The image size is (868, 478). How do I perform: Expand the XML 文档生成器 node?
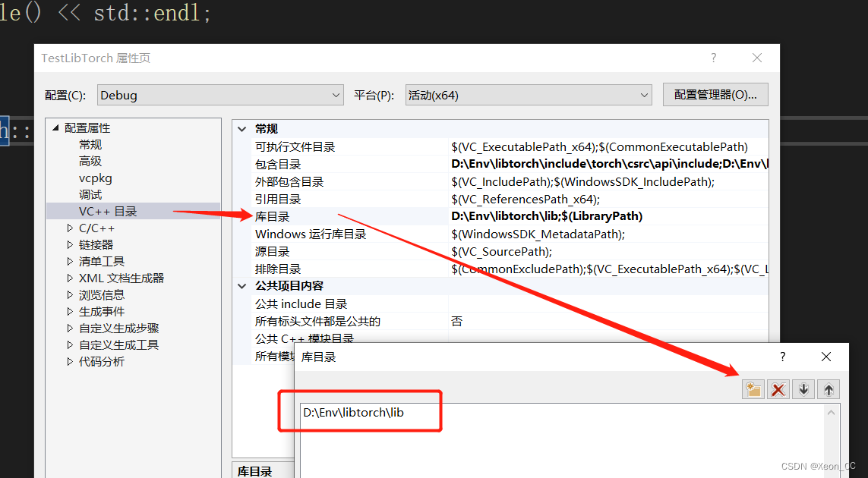click(70, 278)
